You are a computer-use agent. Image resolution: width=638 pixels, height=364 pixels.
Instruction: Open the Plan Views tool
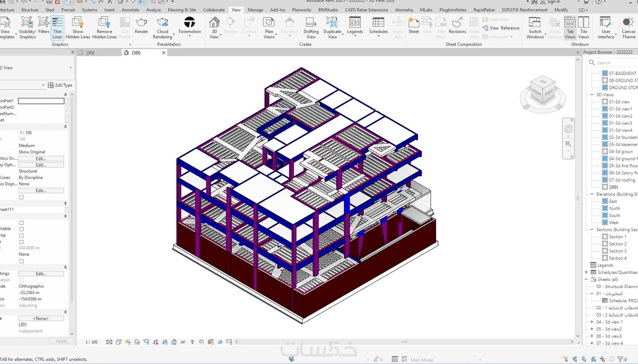coord(269,28)
